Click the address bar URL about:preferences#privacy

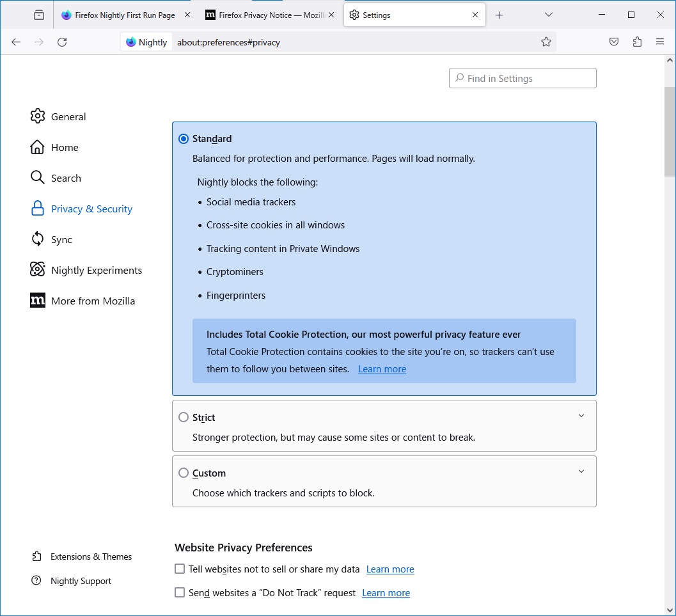(228, 42)
